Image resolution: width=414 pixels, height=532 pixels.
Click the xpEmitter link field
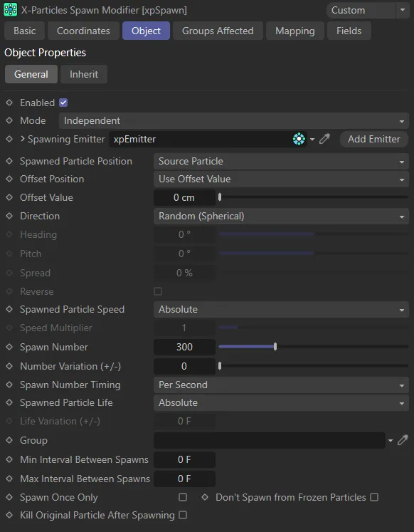208,139
